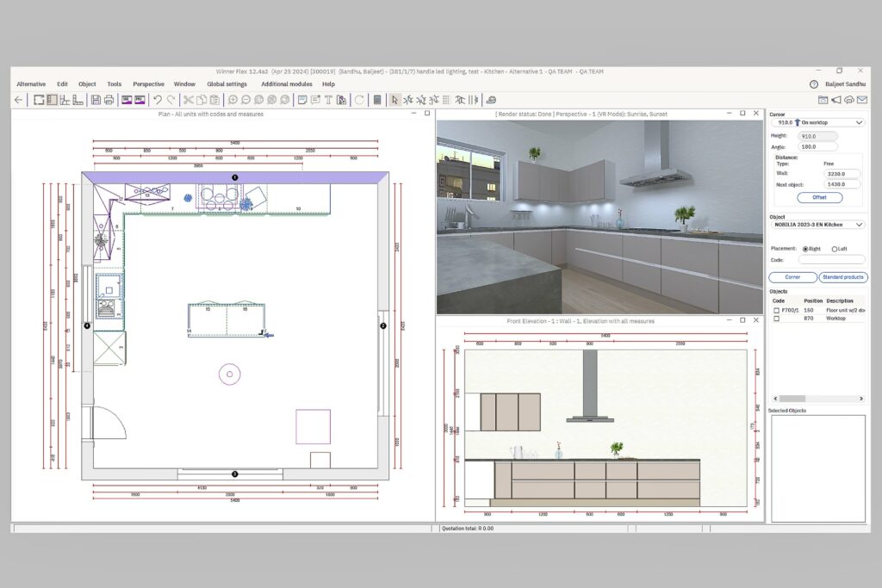882x588 pixels.
Task: Open the calculator icon
Action: click(377, 100)
